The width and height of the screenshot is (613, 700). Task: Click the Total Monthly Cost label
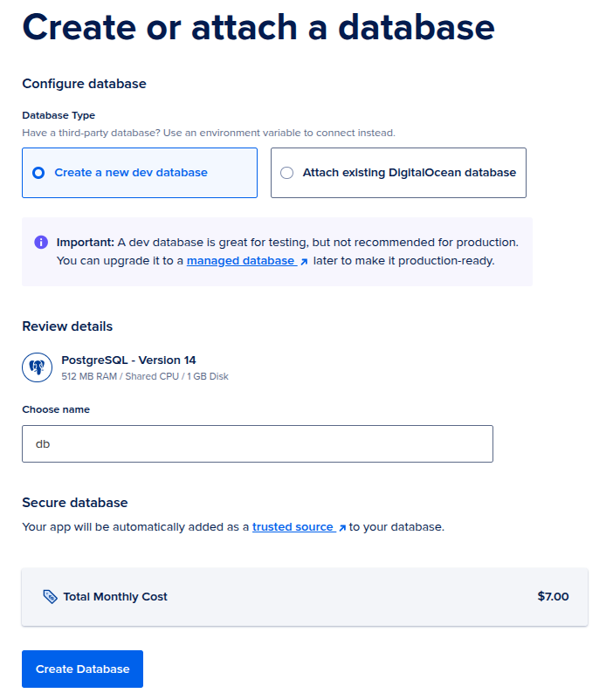coord(115,597)
